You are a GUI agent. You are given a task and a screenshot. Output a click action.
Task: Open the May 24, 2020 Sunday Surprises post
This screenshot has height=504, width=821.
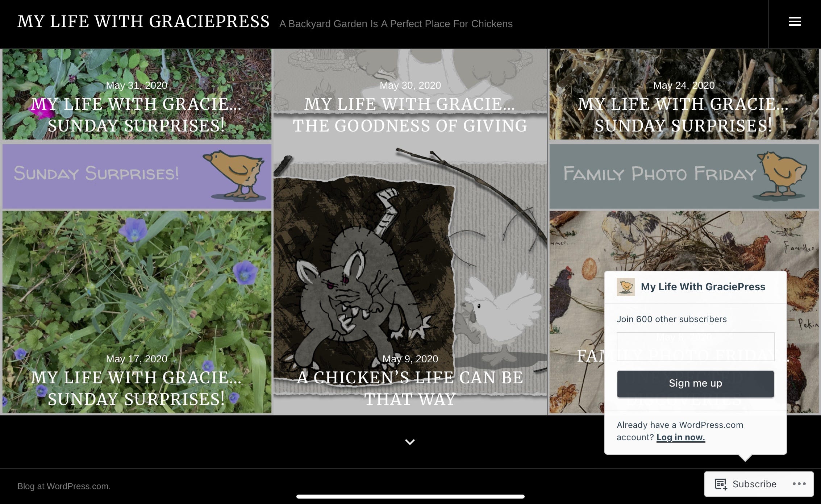click(683, 114)
